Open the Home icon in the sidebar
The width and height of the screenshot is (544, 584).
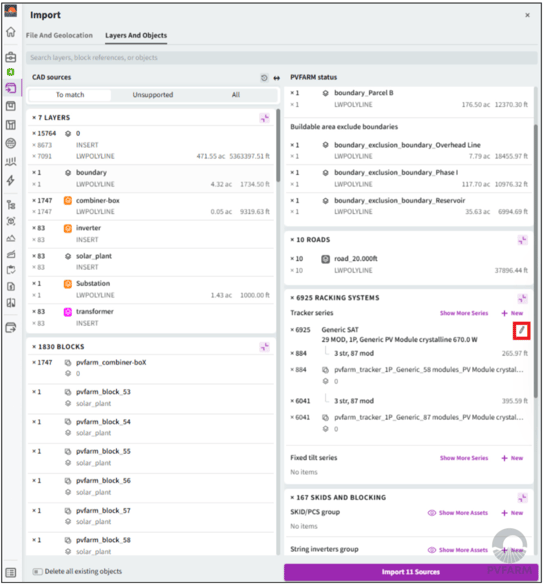11,32
